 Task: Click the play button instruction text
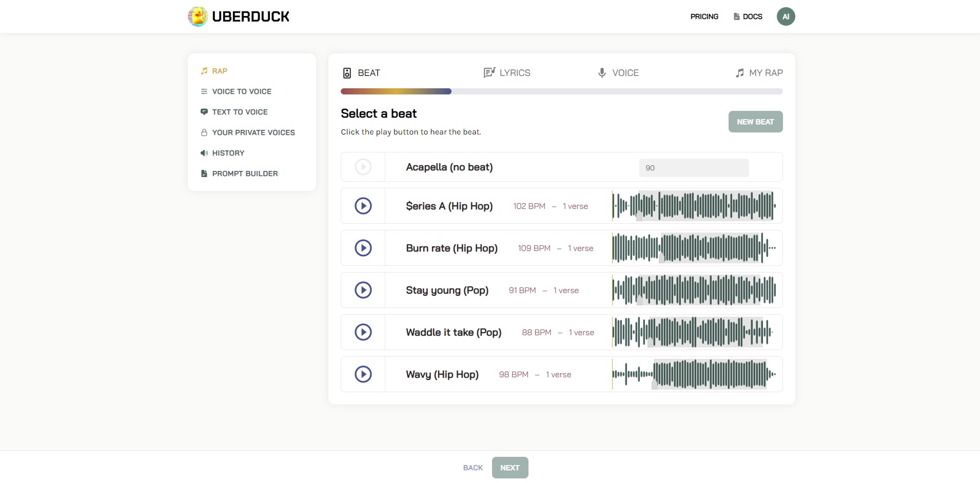pos(411,132)
